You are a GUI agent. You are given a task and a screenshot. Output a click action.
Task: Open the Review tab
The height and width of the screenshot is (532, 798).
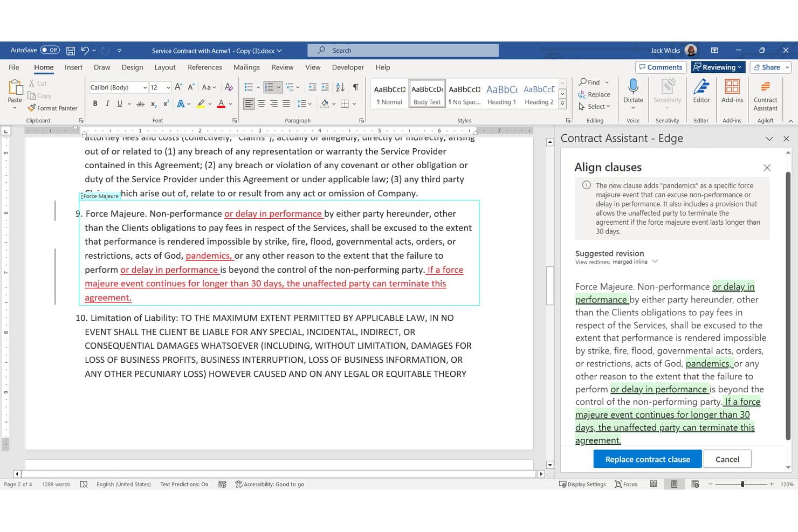click(283, 67)
